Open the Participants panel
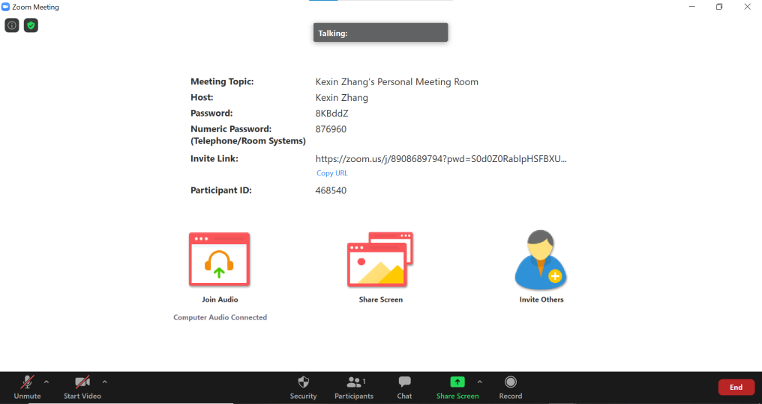The width and height of the screenshot is (762, 404). click(x=354, y=387)
